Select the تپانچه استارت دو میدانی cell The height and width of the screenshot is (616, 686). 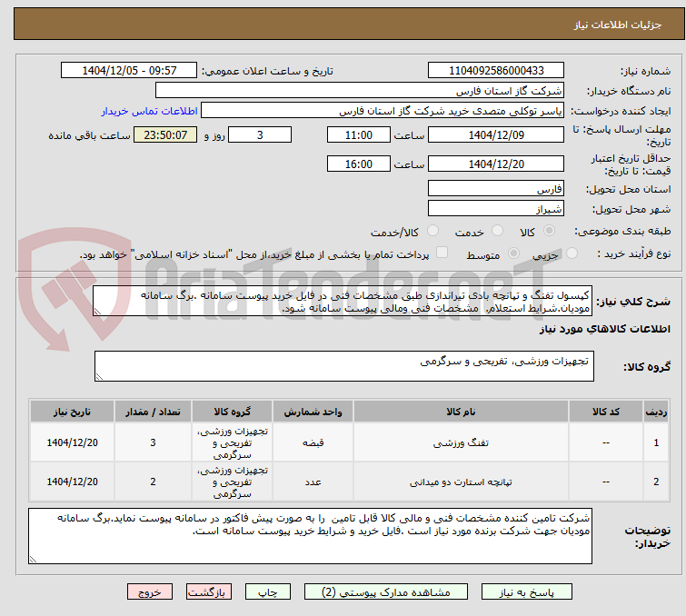click(461, 482)
